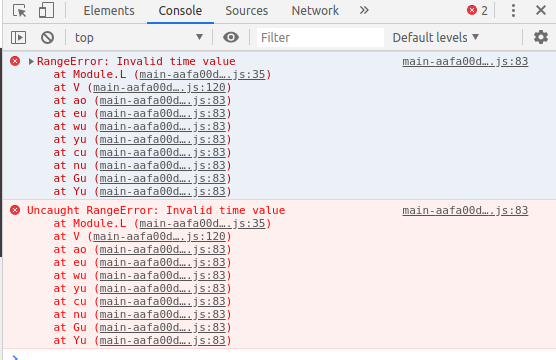Open source link right of Uncaught RangeError
This screenshot has height=360, width=556.
click(465, 210)
